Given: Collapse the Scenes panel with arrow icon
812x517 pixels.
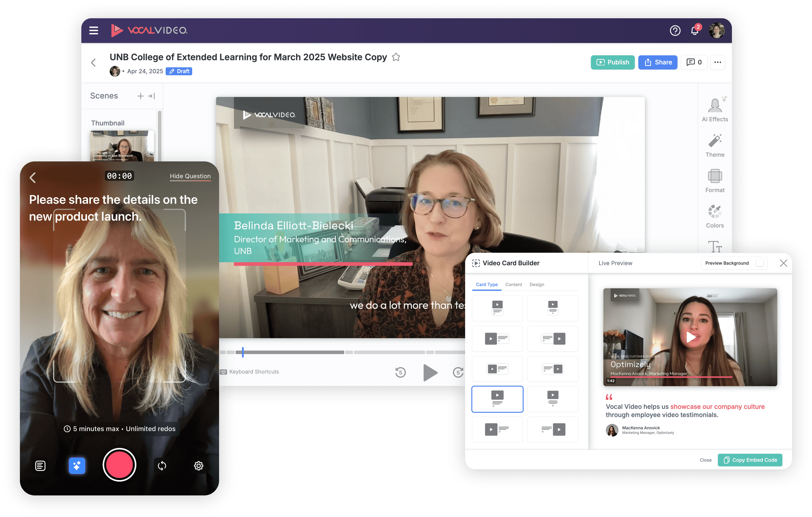Looking at the screenshot, I should click(151, 96).
